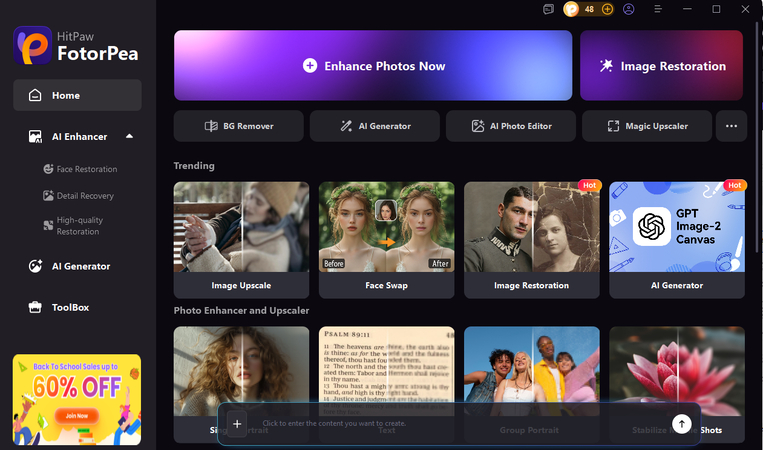Open the Group Portrait enhancer card
The width and height of the screenshot is (763, 450).
pyautogui.click(x=531, y=384)
